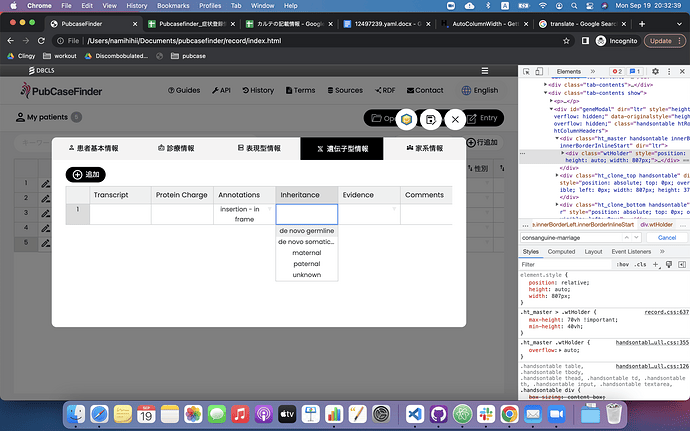Image resolution: width=690 pixels, height=431 pixels.
Task: Click DevTools inspect element picker icon
Action: [x=526, y=71]
